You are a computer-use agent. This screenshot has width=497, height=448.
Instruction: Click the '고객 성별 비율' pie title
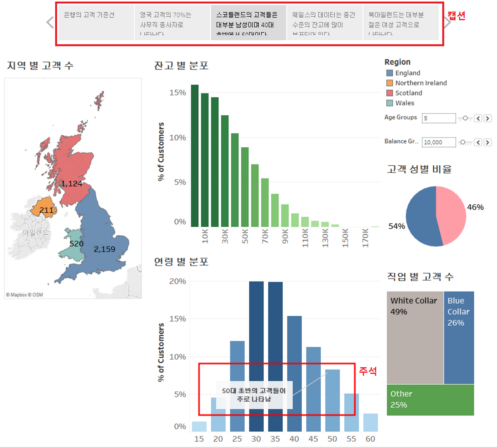pos(419,169)
